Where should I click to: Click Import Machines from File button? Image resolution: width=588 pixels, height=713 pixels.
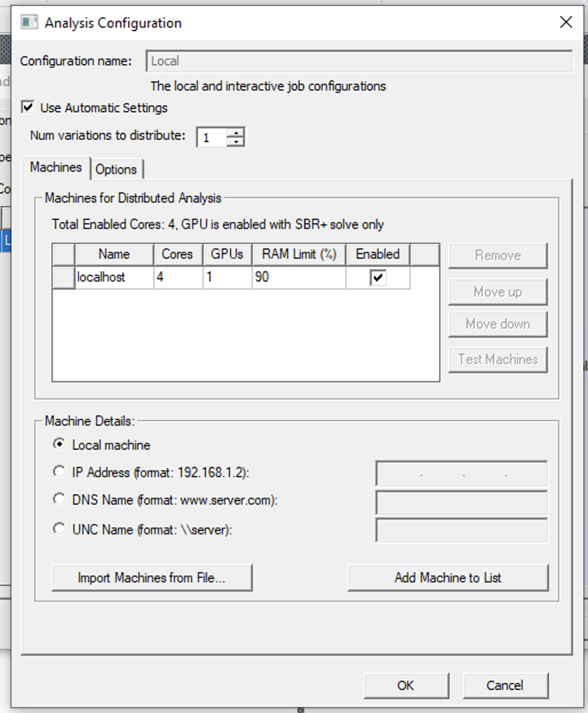tap(152, 578)
